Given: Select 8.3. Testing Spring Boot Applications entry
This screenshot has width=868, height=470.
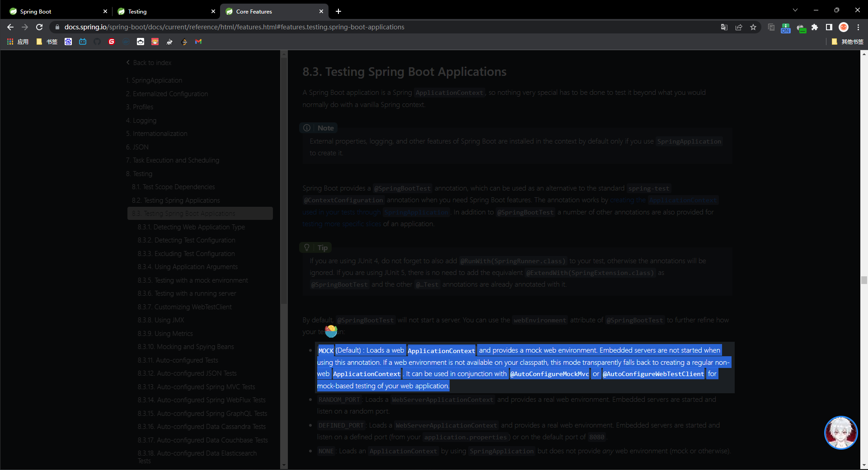Looking at the screenshot, I should click(x=200, y=214).
